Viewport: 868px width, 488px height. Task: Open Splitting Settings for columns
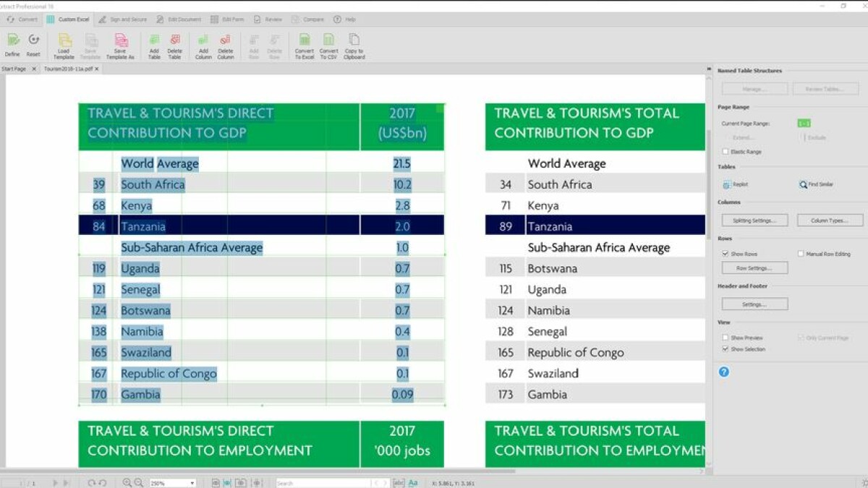(754, 221)
